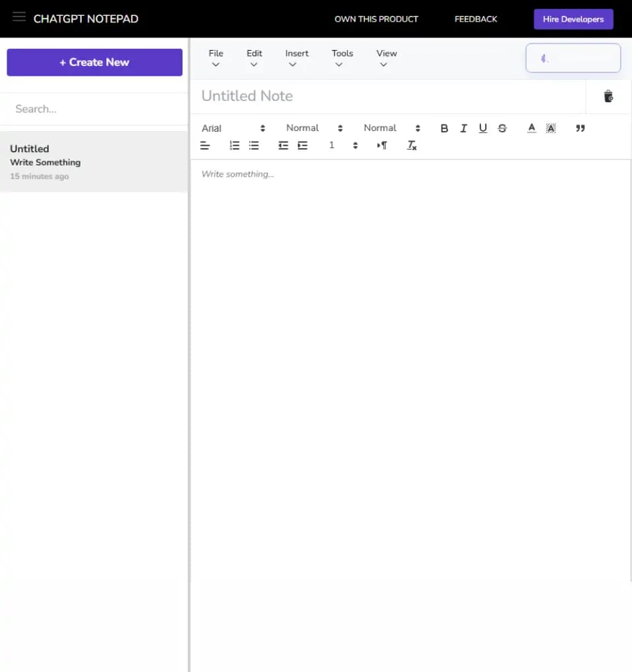The image size is (632, 672).
Task: Toggle italic formatting
Action: [463, 128]
